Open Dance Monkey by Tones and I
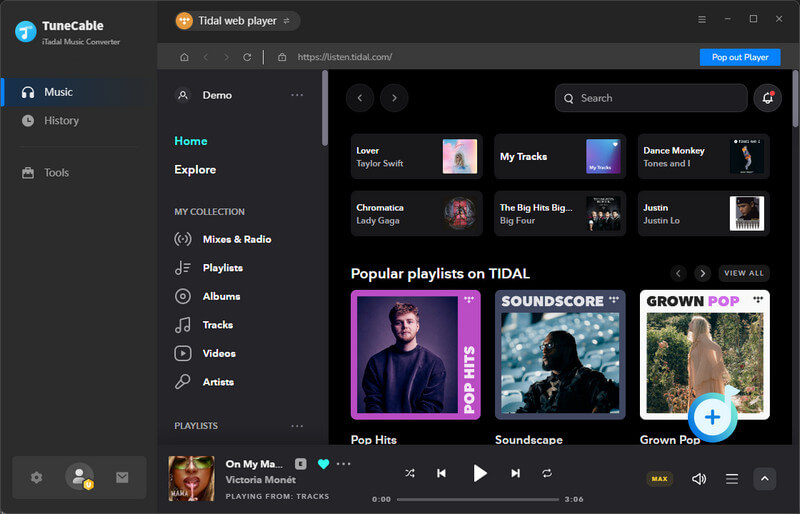The width and height of the screenshot is (800, 514). [704, 157]
